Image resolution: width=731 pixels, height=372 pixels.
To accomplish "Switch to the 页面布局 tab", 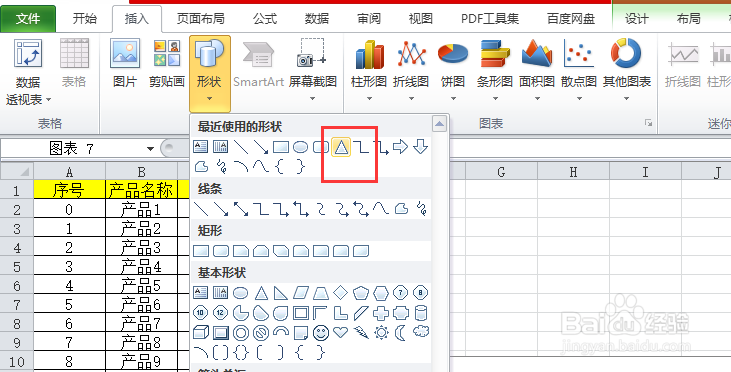I will [200, 19].
